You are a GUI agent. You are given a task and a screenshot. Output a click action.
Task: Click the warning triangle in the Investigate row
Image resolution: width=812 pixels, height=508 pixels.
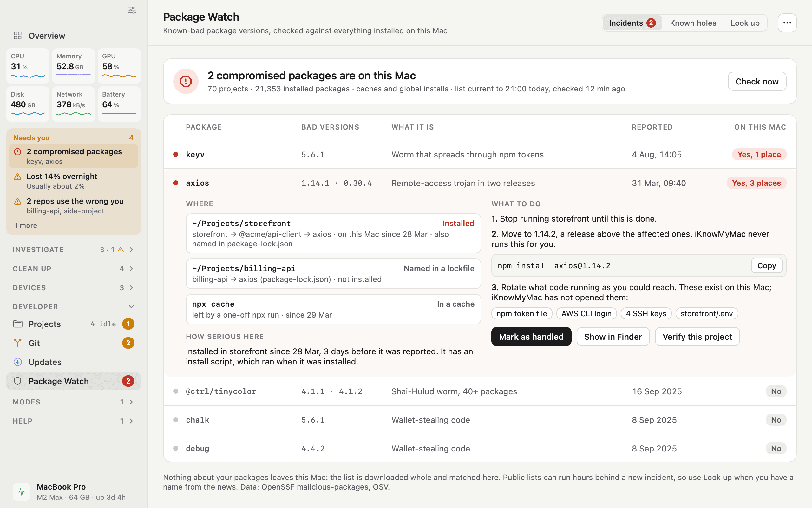(121, 250)
